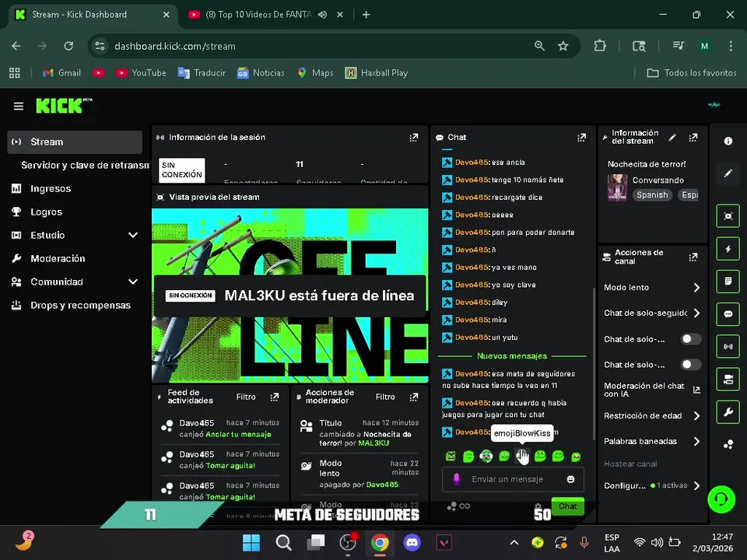This screenshot has width=747, height=560.
Task: Click the channel points dots icon in right sidebar
Action: (728, 444)
